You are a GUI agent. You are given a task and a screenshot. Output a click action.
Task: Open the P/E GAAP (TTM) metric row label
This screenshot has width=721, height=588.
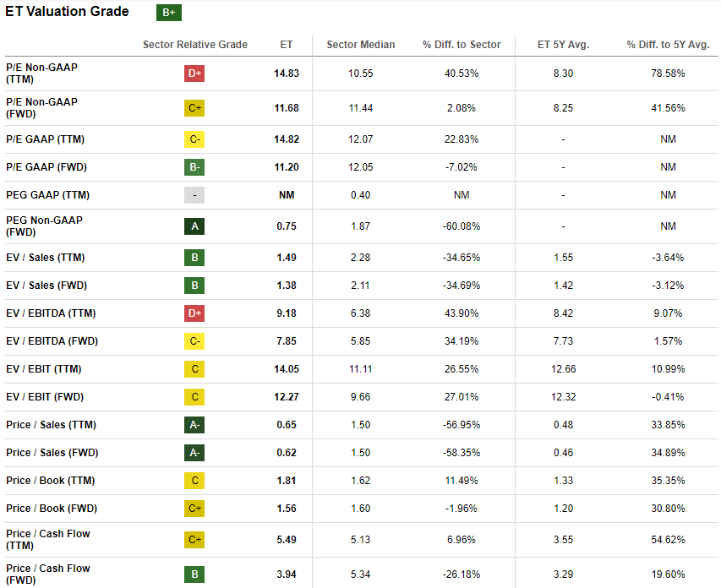click(x=45, y=139)
